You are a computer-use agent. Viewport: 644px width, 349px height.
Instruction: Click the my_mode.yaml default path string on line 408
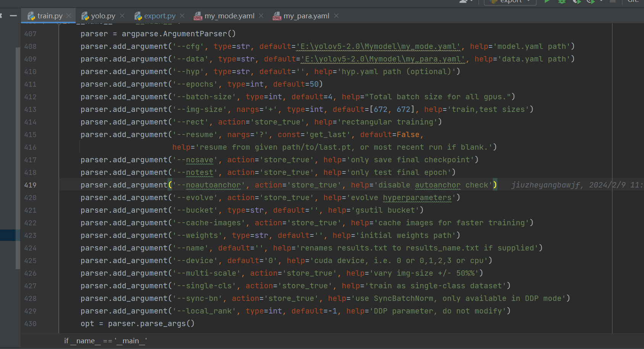pos(379,46)
